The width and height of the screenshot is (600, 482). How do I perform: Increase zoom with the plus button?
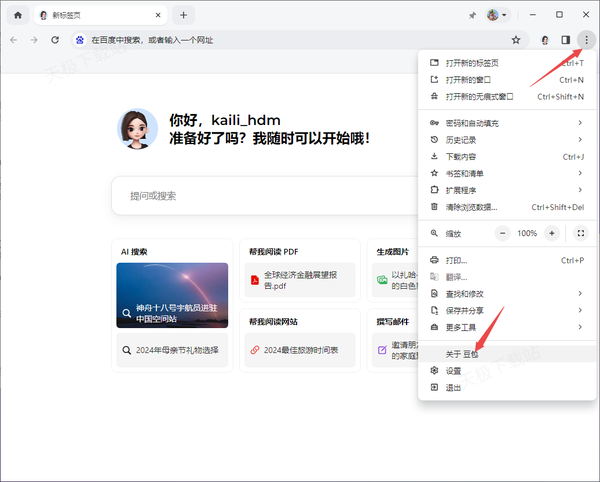tap(551, 233)
